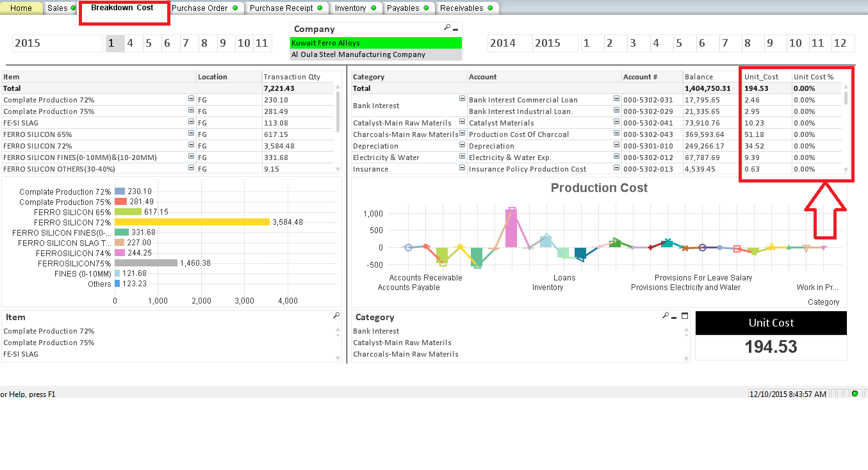Click the FERRO SILICON 72% yellow bar
The image size is (868, 470).
point(192,222)
